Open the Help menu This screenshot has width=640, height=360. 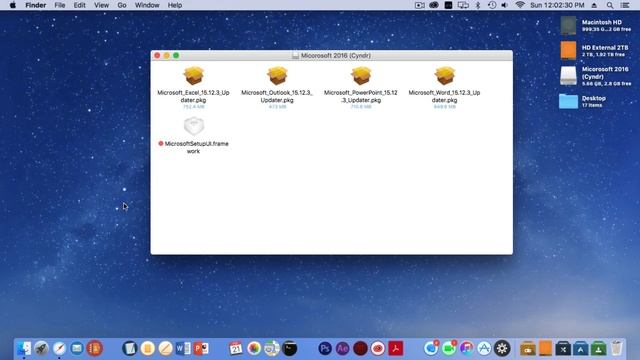tap(175, 5)
